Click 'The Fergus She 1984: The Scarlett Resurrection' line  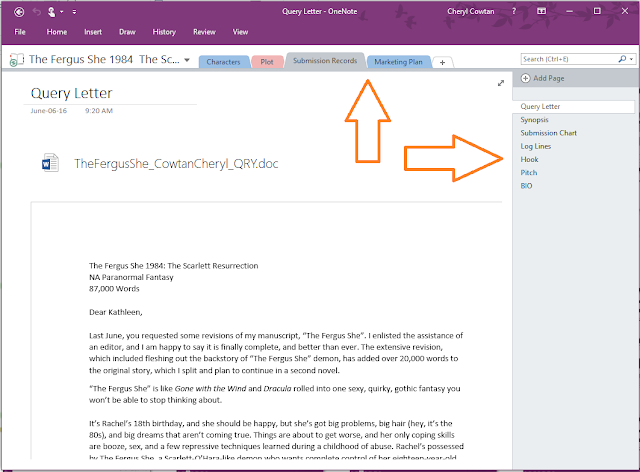click(x=174, y=266)
